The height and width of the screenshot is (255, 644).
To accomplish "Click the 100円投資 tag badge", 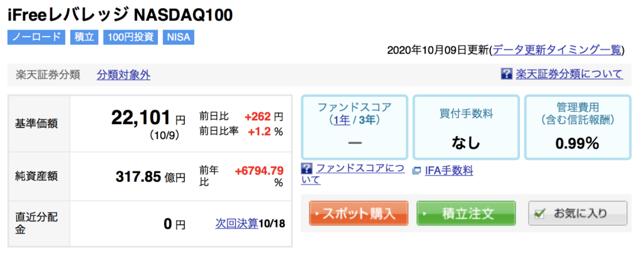I will (x=131, y=37).
